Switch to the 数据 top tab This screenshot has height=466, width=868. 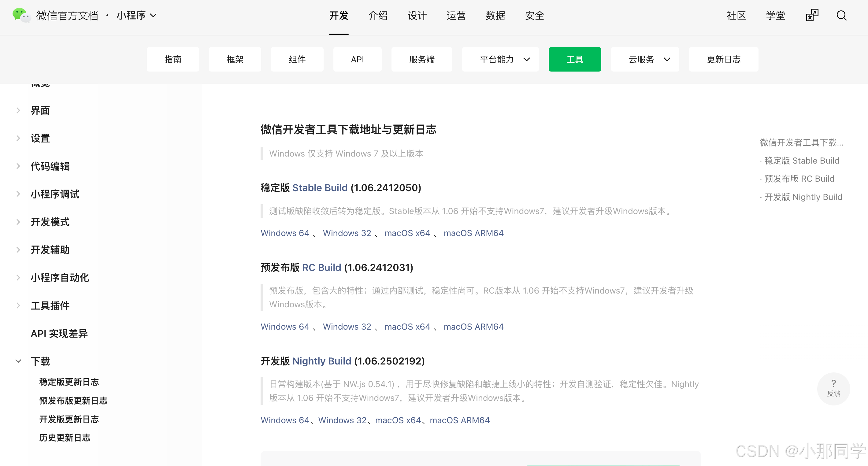pyautogui.click(x=495, y=16)
